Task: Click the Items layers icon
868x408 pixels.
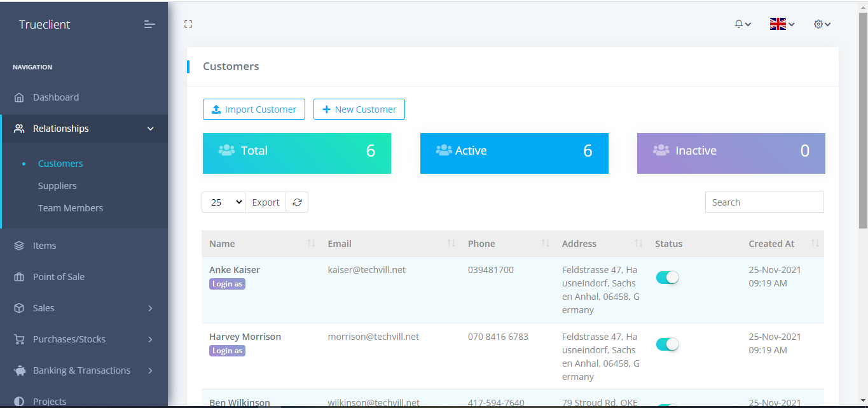Action: pos(19,246)
